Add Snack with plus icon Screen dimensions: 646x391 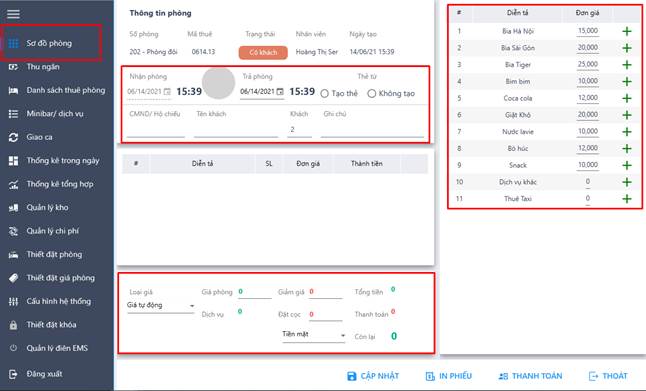(627, 165)
